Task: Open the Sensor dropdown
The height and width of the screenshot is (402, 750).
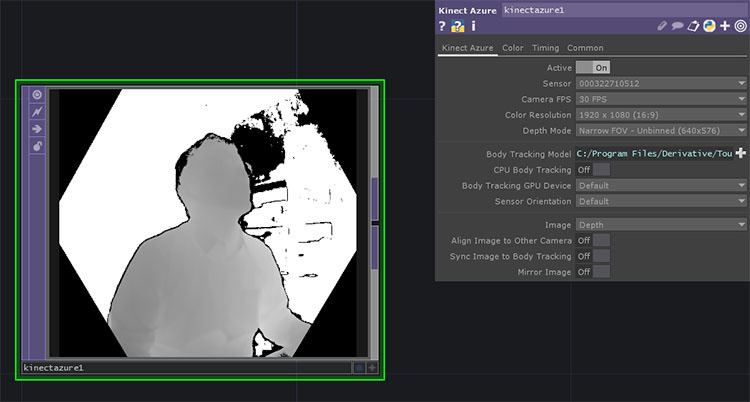Action: coord(661,83)
